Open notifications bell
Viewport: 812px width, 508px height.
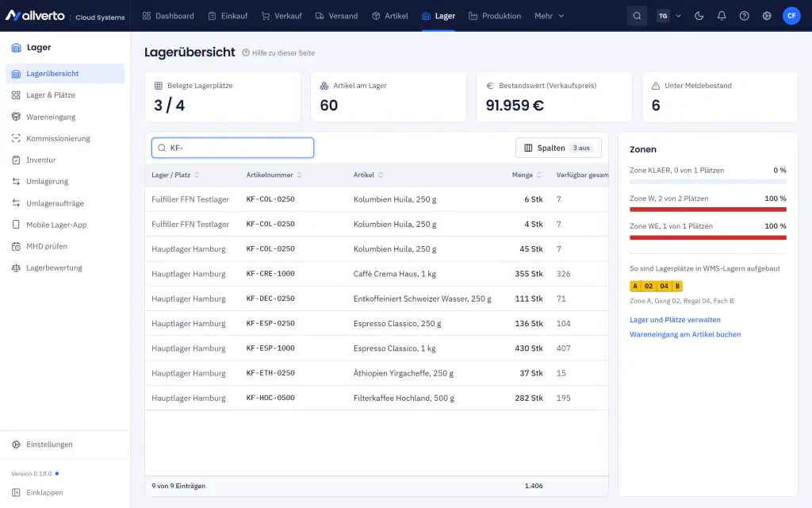(x=722, y=16)
